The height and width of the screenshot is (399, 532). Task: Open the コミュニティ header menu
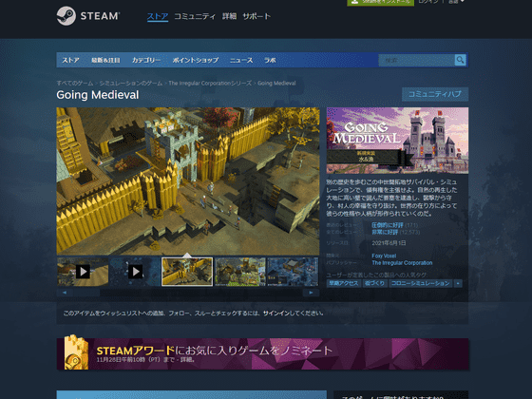[x=195, y=16]
